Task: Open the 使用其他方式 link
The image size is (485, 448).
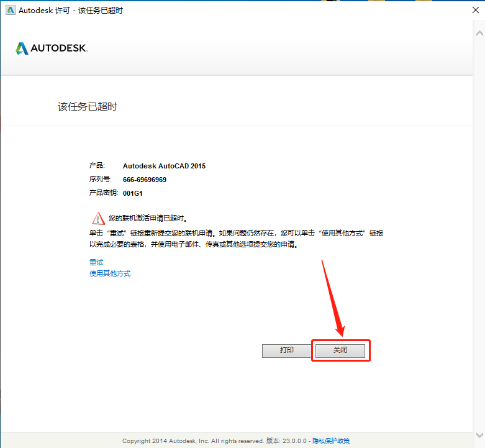Action: tap(110, 273)
